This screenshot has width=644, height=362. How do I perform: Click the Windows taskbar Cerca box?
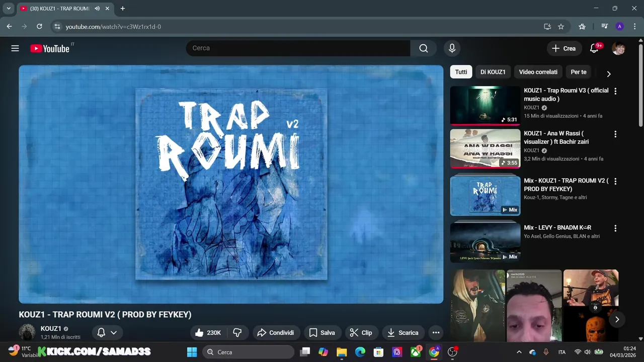click(x=249, y=352)
